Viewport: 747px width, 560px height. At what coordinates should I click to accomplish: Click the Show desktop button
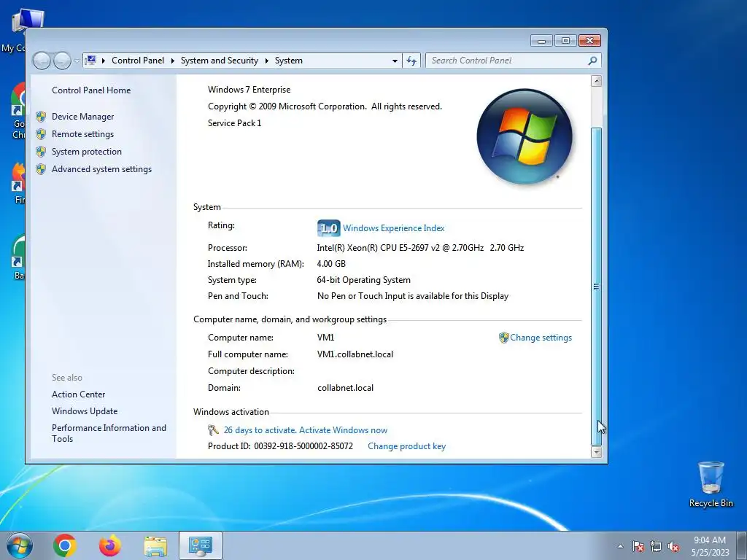point(742,545)
